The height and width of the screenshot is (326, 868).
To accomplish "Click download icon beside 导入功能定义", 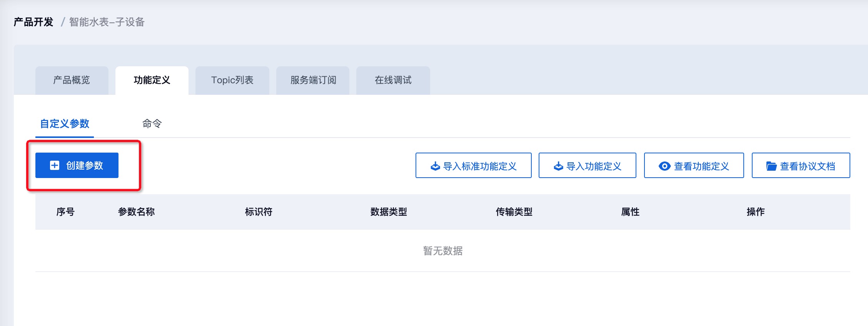I will (558, 166).
